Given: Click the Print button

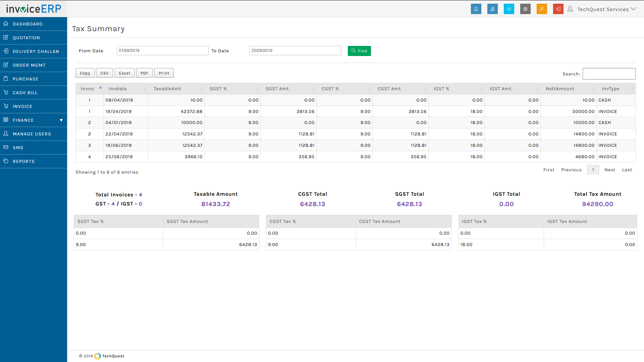Looking at the screenshot, I should coord(163,73).
